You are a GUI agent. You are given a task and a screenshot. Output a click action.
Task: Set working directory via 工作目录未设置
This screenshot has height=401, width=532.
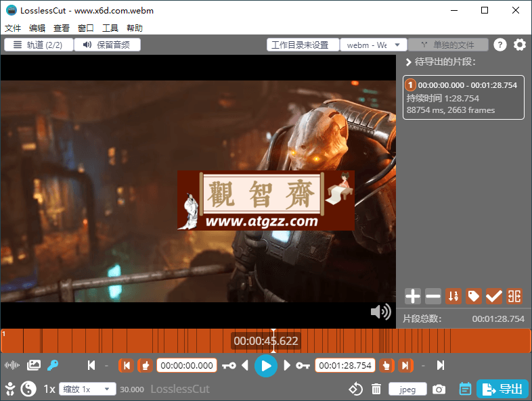tap(303, 45)
